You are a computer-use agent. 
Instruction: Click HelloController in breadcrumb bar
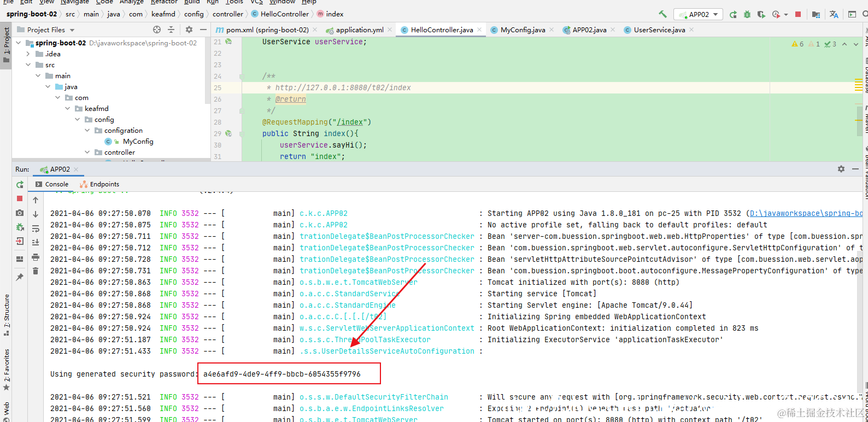pyautogui.click(x=280, y=14)
